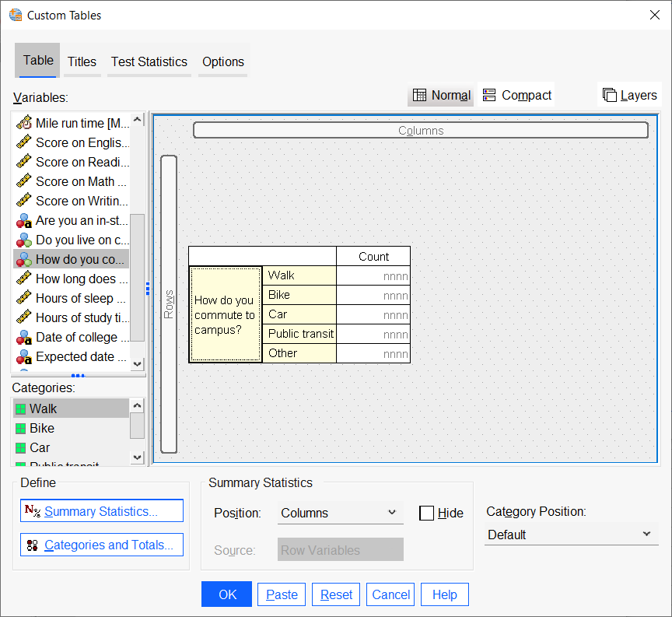672x617 pixels.
Task: Click the Paste button
Action: (281, 594)
